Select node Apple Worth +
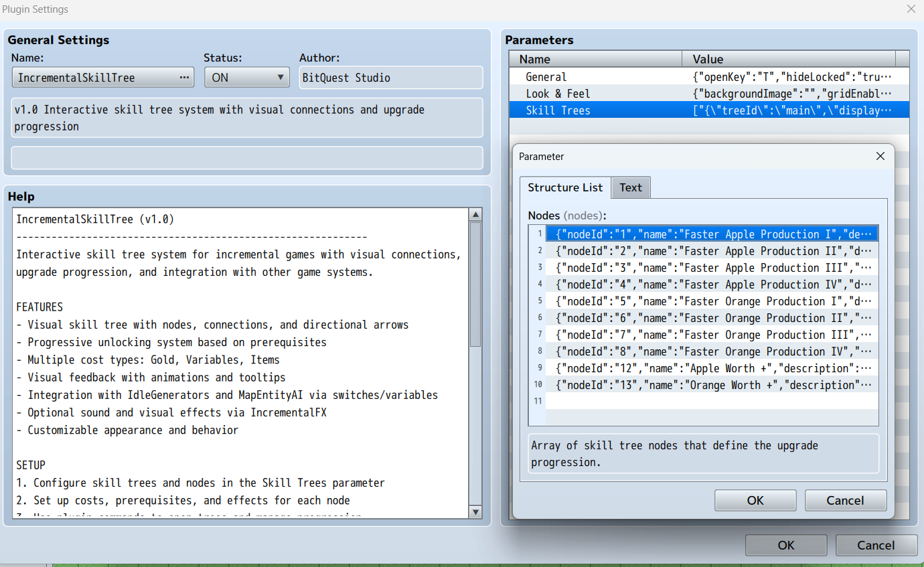The width and height of the screenshot is (924, 567). click(712, 368)
